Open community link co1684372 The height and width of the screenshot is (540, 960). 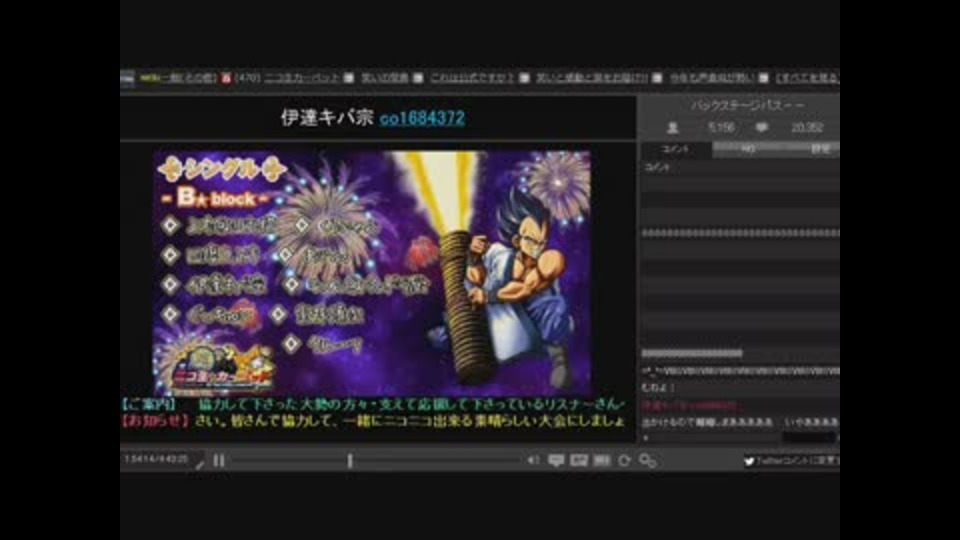coord(422,118)
